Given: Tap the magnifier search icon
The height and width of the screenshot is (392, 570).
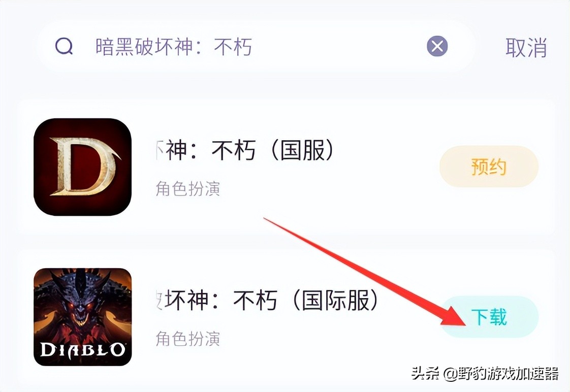Looking at the screenshot, I should (64, 47).
